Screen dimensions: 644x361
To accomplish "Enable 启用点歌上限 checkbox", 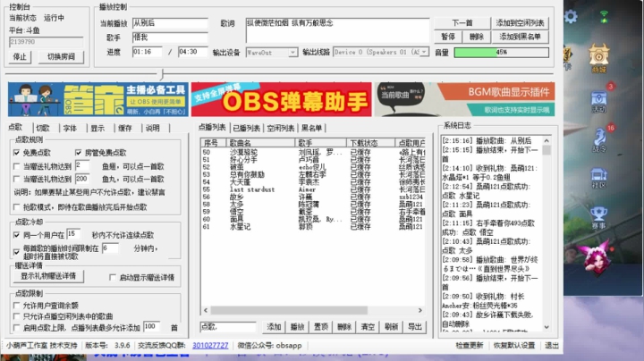I will 16,328.
